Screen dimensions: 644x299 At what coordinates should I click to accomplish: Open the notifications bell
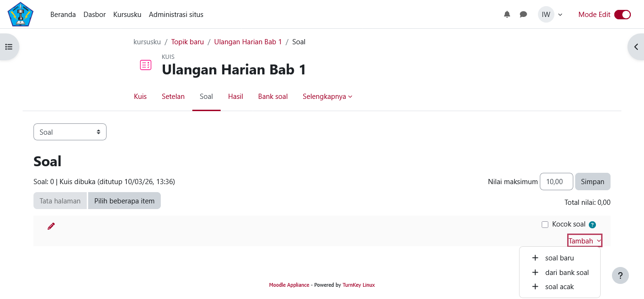pos(507,15)
